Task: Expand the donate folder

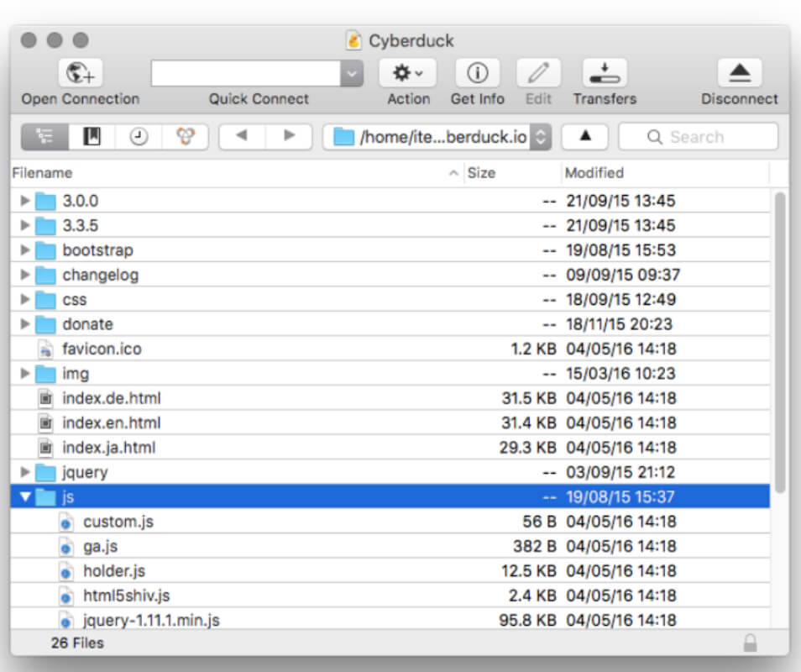Action: point(24,323)
